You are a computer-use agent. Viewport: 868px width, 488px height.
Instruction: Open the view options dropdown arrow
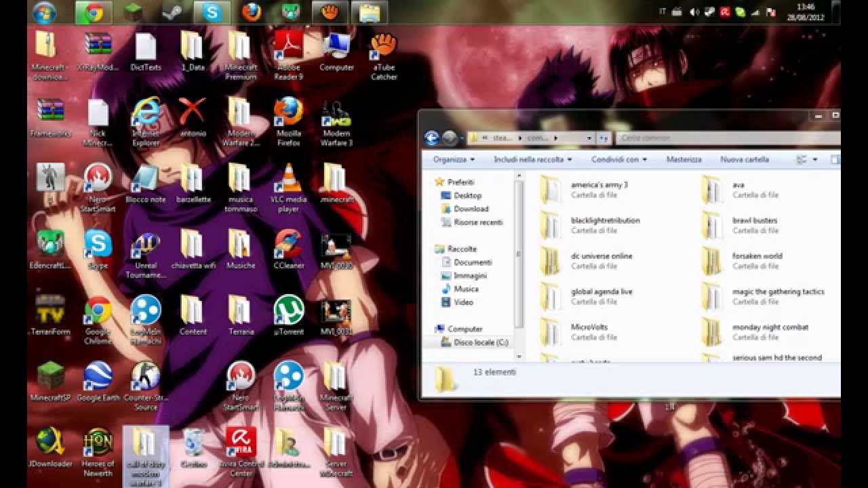[x=815, y=160]
